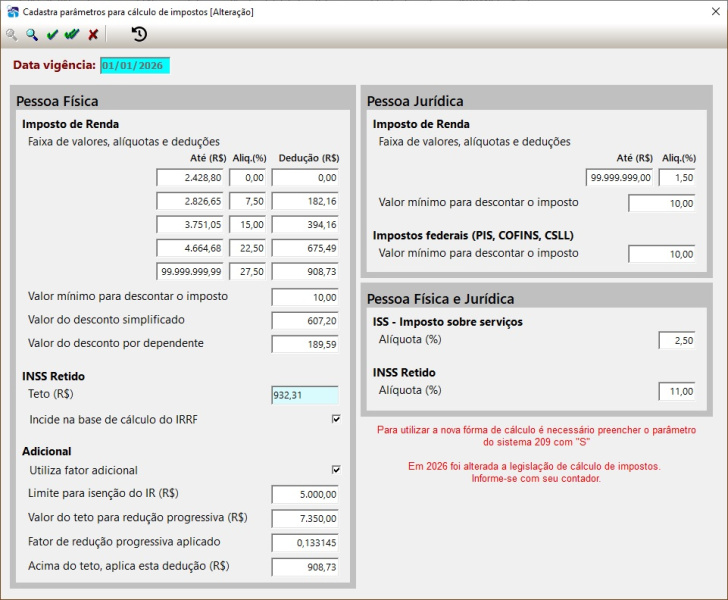
Task: Click the INSS Teto field 932,31
Action: click(x=305, y=395)
